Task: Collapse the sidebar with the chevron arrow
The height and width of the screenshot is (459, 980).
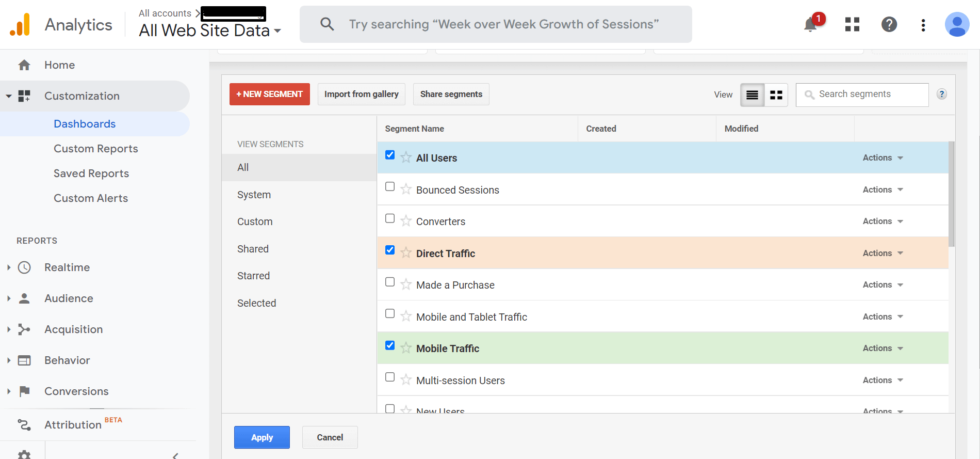Action: 175,455
